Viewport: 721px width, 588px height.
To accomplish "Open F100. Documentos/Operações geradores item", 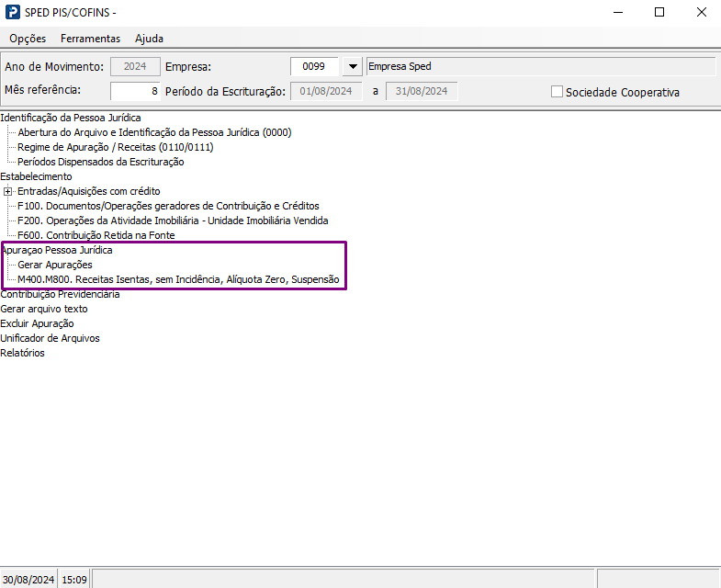I will (168, 206).
